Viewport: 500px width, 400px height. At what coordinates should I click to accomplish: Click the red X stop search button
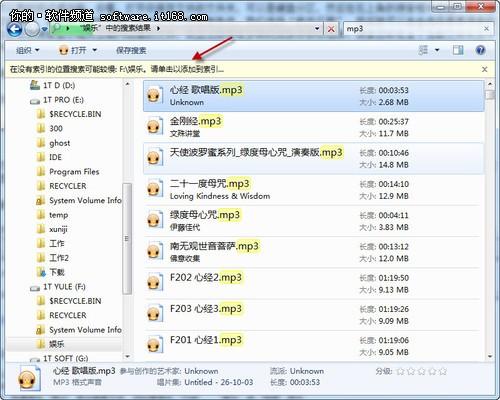331,29
